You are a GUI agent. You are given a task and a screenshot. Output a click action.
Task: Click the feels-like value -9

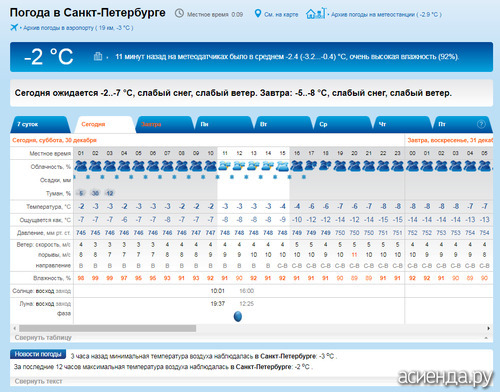282,220
